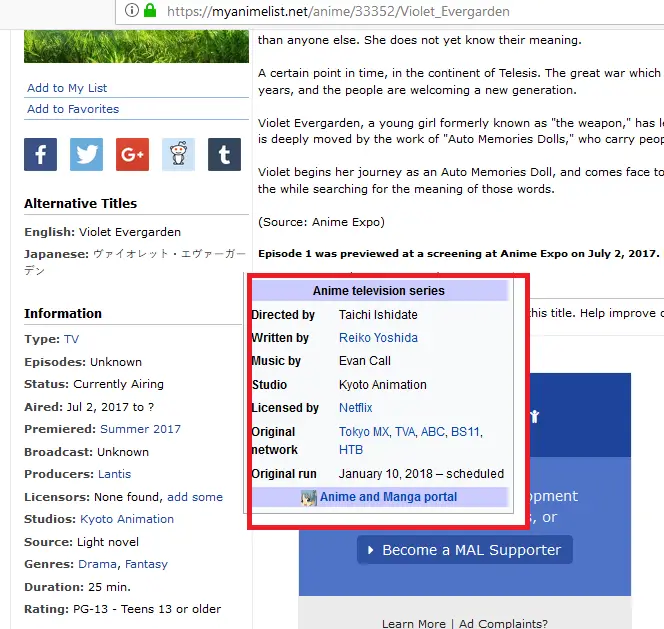This screenshot has height=629, width=664.
Task: Click Become a MAL Supporter button
Action: (465, 550)
